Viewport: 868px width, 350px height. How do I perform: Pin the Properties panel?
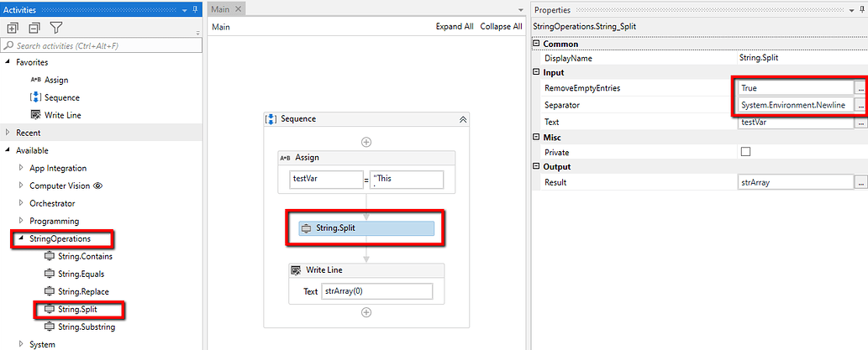pyautogui.click(x=861, y=10)
